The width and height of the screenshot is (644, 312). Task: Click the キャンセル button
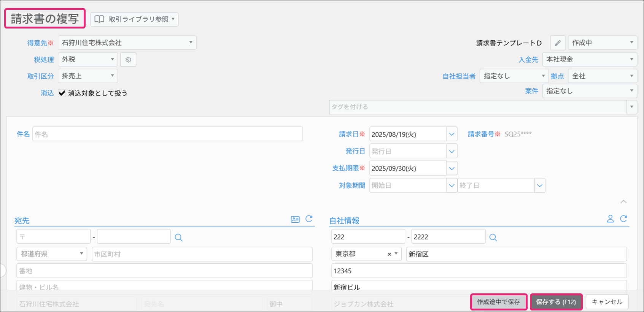(607, 302)
